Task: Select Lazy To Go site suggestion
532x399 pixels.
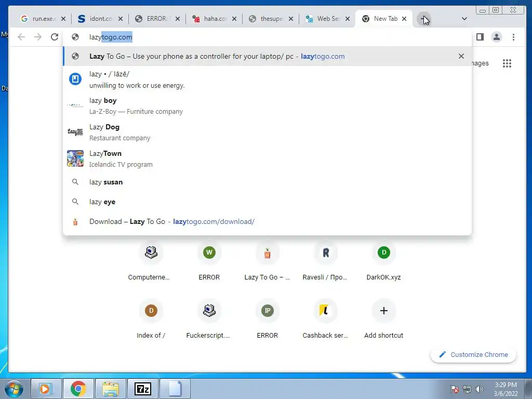Action: [x=268, y=56]
